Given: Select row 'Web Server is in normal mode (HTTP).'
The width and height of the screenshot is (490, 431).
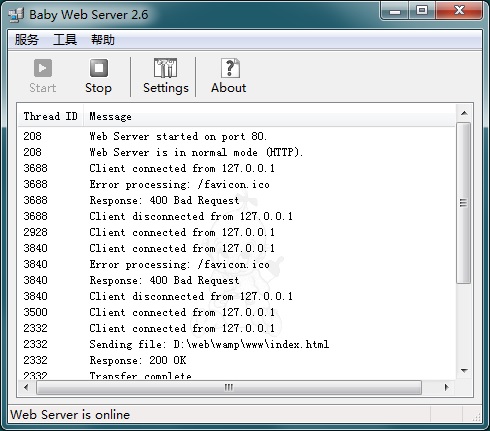Looking at the screenshot, I should click(x=236, y=152).
